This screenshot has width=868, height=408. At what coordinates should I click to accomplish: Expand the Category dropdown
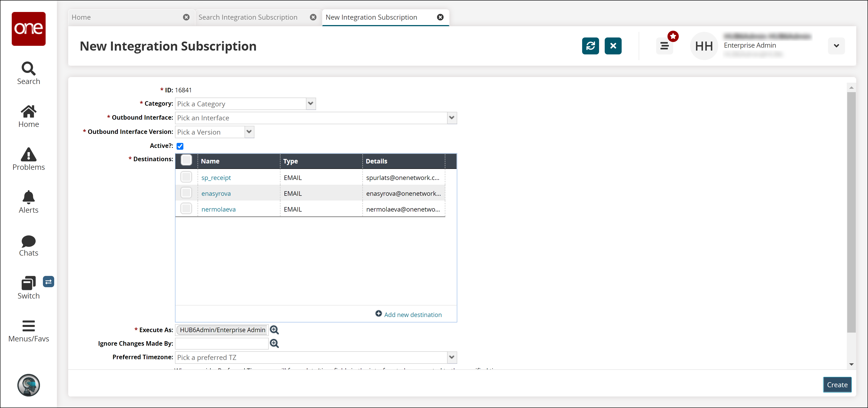[311, 104]
